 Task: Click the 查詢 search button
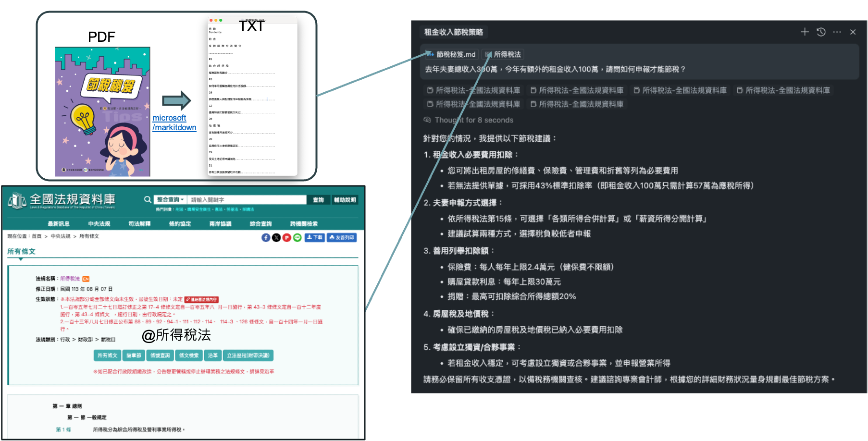tap(318, 200)
